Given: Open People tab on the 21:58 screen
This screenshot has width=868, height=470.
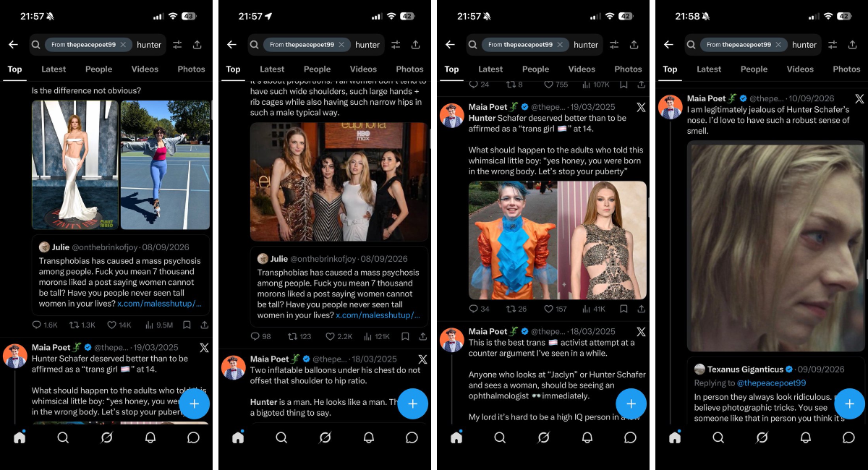Looking at the screenshot, I should pos(754,69).
